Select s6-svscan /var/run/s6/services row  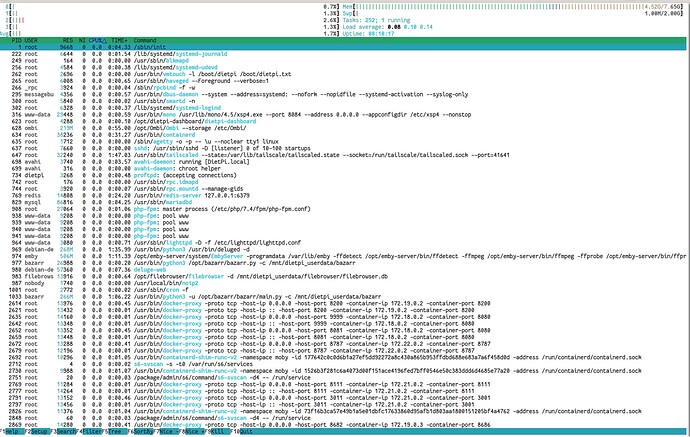(x=345, y=364)
